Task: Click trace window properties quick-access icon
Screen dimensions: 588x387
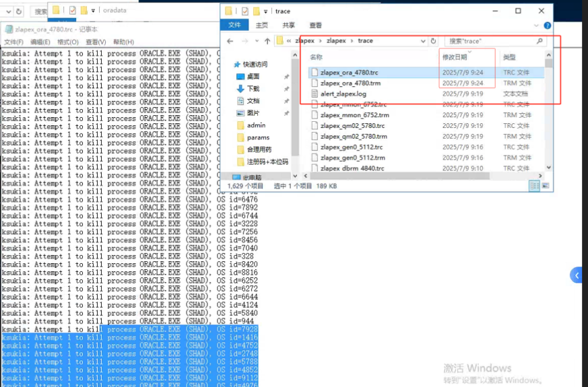Action: (245, 11)
